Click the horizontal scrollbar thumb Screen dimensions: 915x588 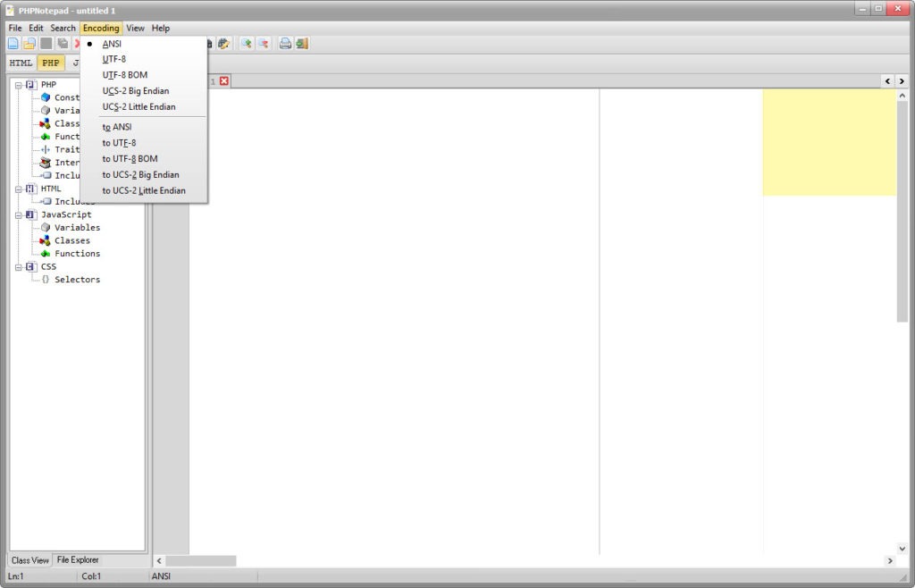(x=201, y=560)
